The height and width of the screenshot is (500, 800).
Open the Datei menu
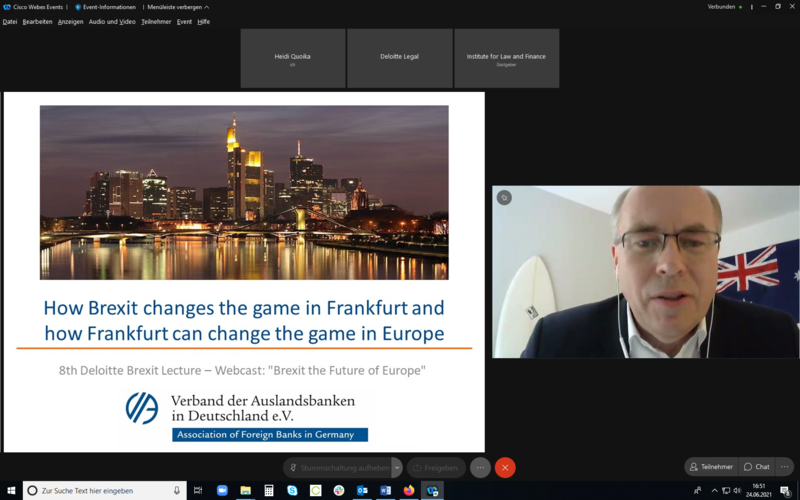10,22
